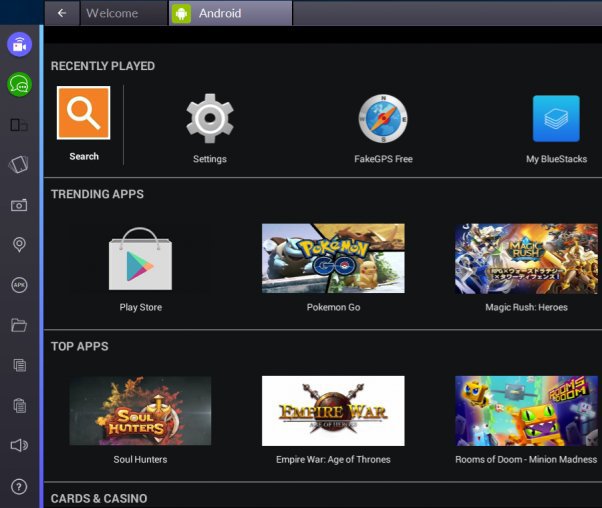Image resolution: width=602 pixels, height=508 pixels.
Task: Click the paste clipboard sidebar icon
Action: tap(20, 405)
